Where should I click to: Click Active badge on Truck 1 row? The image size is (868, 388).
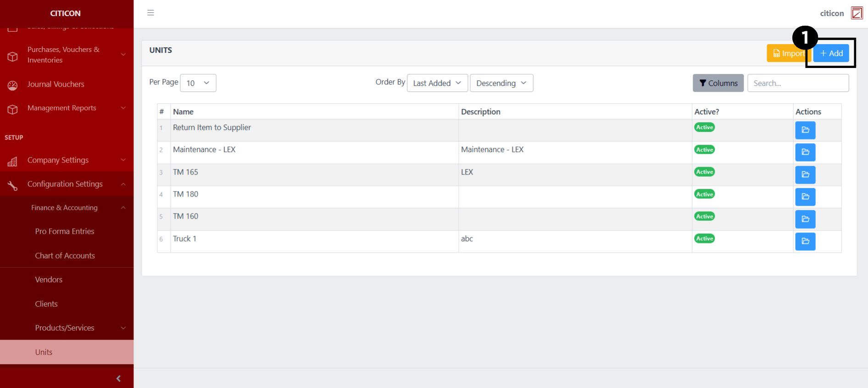704,238
